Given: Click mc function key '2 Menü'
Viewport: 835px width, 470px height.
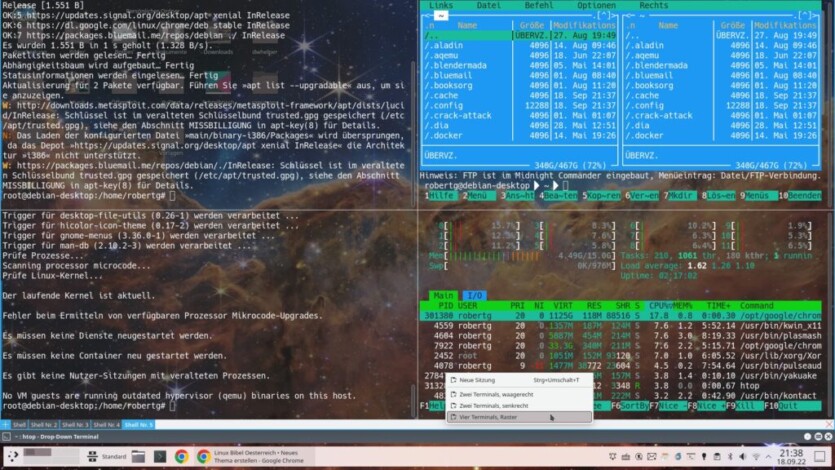Looking at the screenshot, I should [477, 195].
